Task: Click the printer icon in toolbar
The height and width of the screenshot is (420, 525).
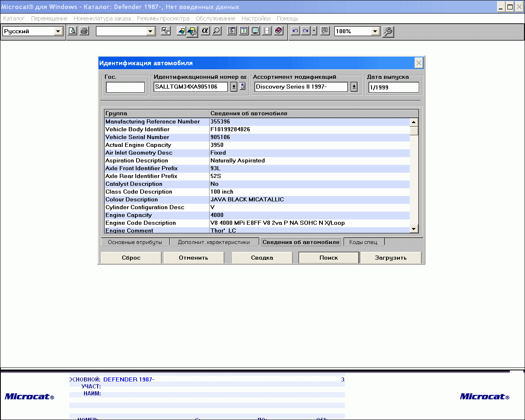Action: coord(84,31)
